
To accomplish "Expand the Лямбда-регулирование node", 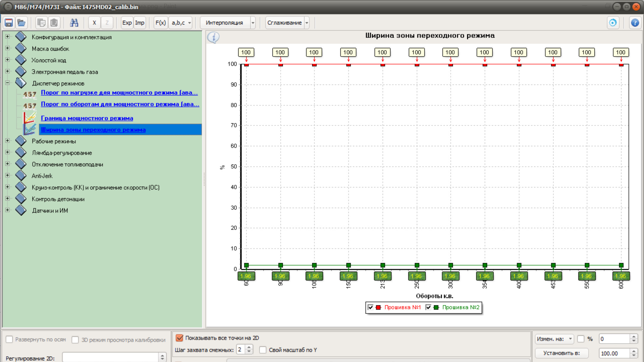I will [x=7, y=152].
